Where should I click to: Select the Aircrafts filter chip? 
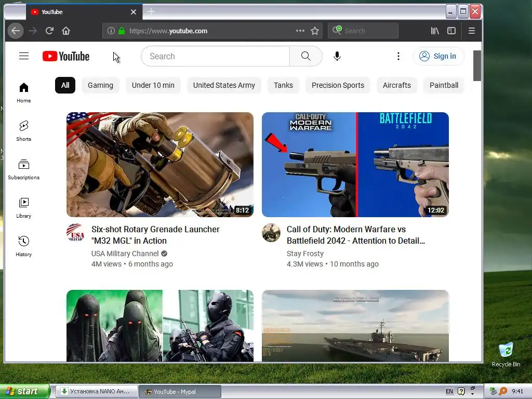coord(396,85)
